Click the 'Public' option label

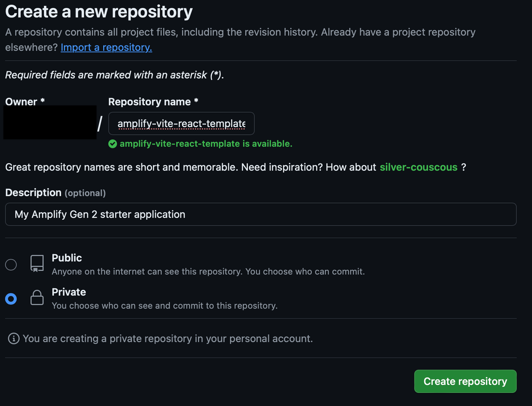[x=67, y=258]
